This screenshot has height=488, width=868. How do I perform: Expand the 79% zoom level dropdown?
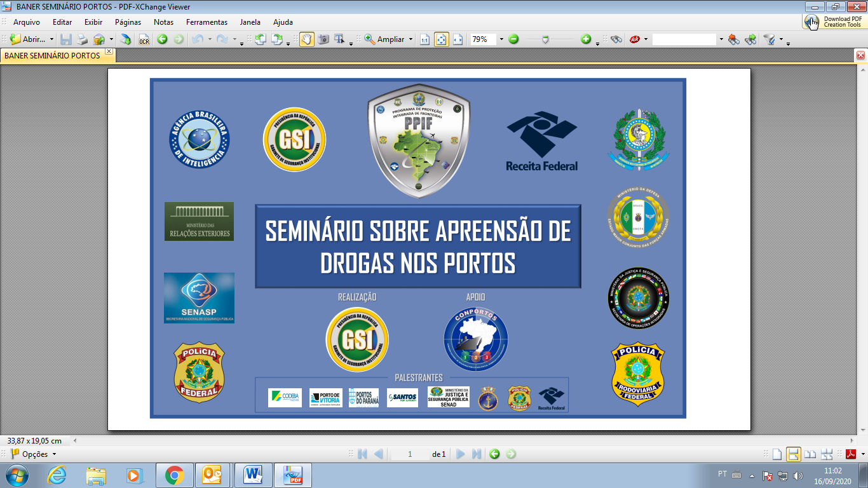click(501, 39)
